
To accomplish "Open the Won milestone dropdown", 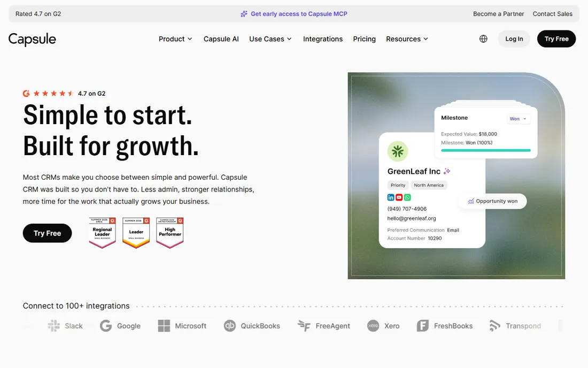I will (x=519, y=119).
